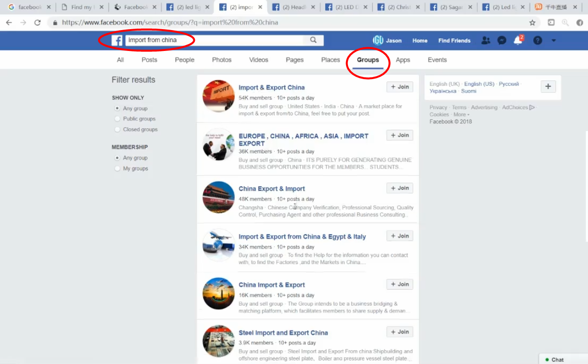Select the Closed groups radio option
The width and height of the screenshot is (588, 364).
coord(117,129)
